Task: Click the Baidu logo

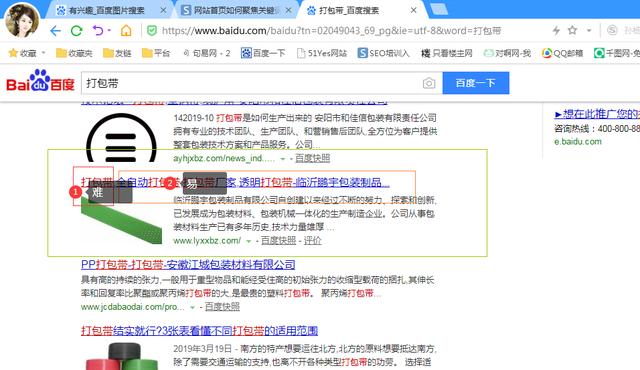Action: pyautogui.click(x=40, y=81)
